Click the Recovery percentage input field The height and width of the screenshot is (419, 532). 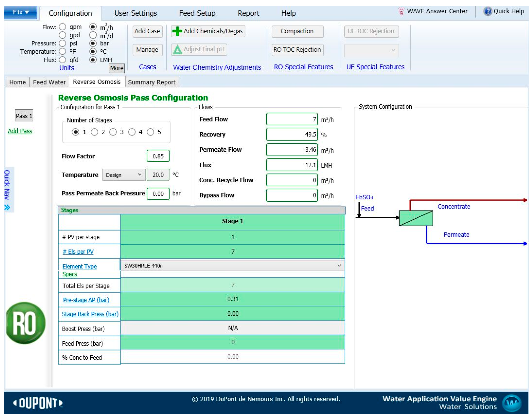(x=292, y=135)
